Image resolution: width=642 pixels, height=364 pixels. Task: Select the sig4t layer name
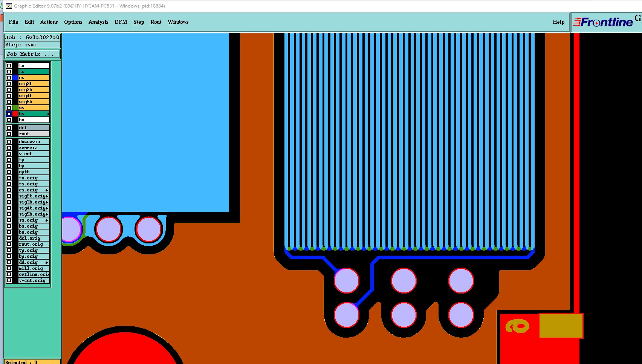coord(34,96)
